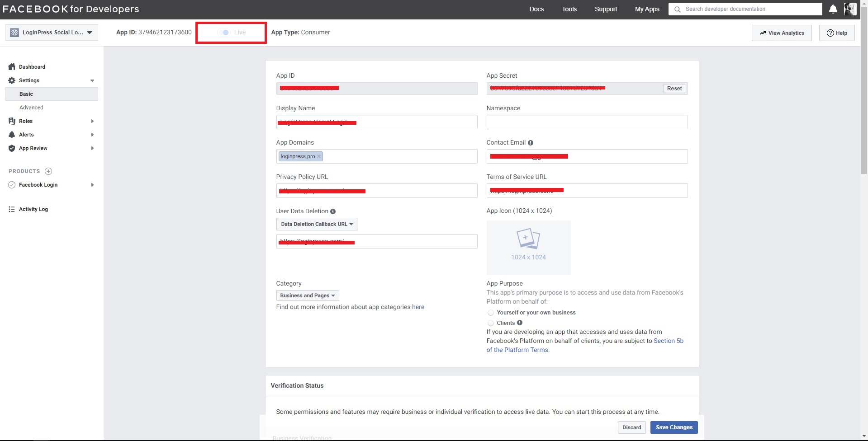Image resolution: width=868 pixels, height=441 pixels.
Task: Focus the Search developer documentation field
Action: [745, 9]
